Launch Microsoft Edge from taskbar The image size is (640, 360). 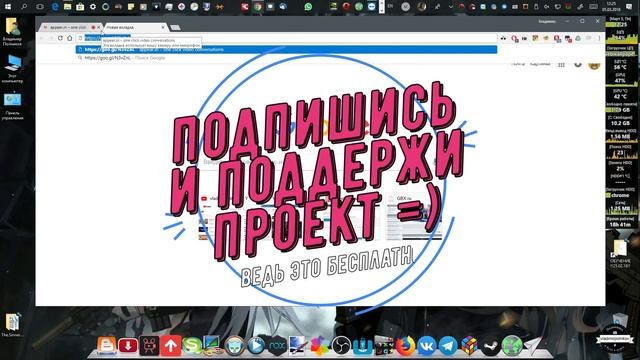coord(55,7)
